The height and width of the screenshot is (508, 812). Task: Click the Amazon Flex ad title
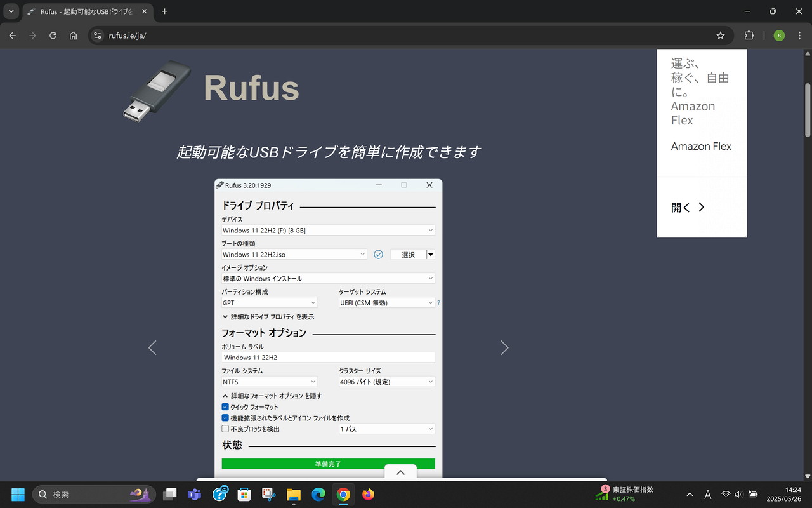click(x=701, y=146)
